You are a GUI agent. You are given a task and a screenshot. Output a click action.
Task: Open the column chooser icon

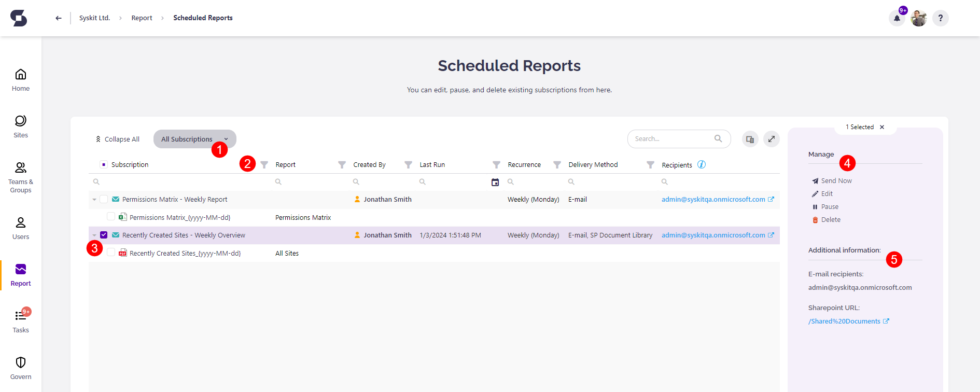pos(750,139)
